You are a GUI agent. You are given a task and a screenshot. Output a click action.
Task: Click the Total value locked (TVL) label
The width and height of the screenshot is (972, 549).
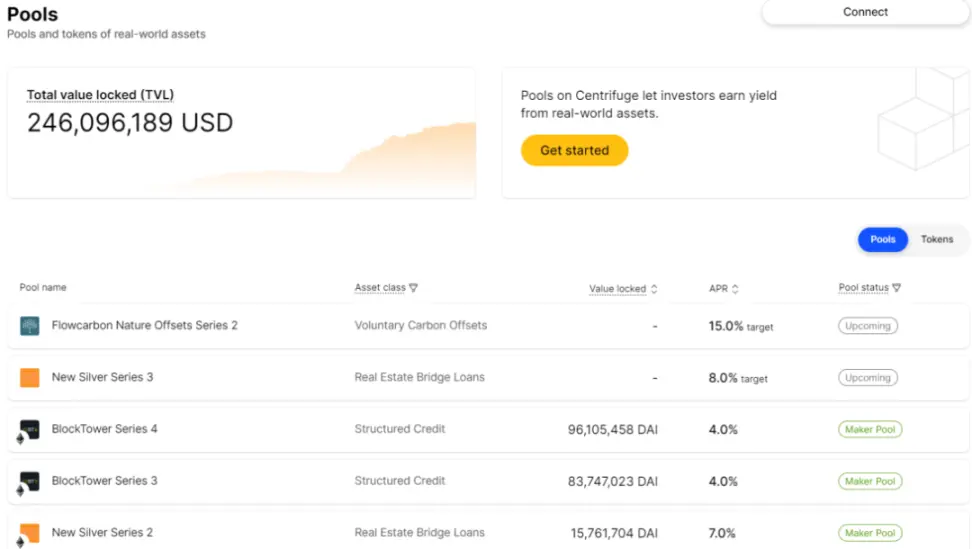tap(100, 96)
